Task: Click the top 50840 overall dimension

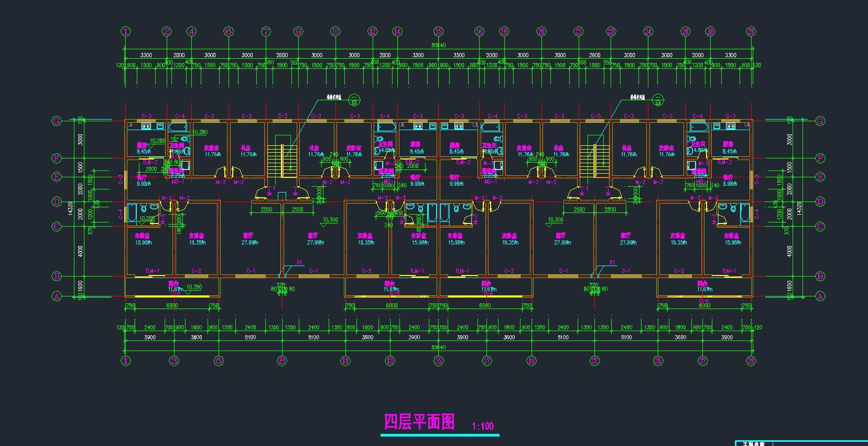Action: [438, 46]
